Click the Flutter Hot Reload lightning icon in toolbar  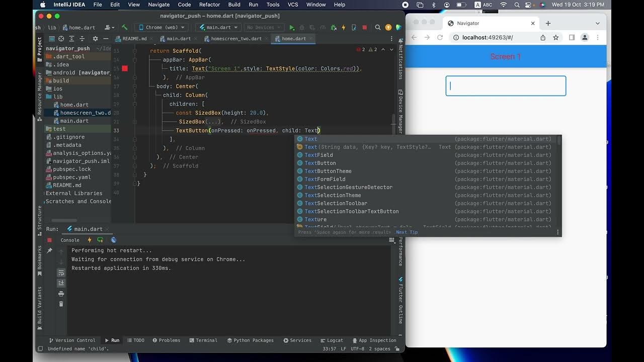[x=344, y=28]
